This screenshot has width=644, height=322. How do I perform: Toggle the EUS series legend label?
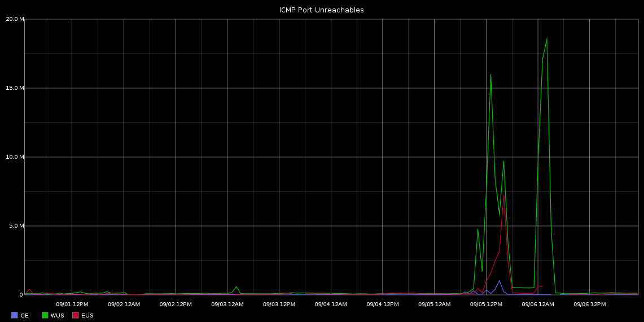coord(87,315)
